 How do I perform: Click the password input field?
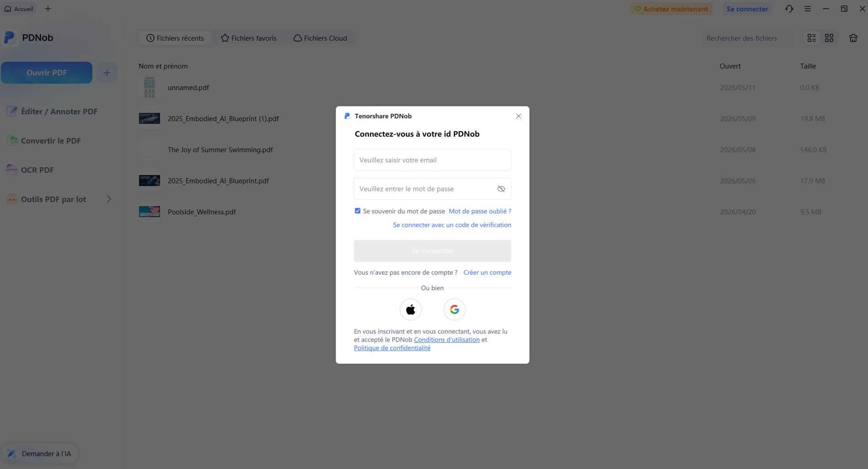pos(432,189)
